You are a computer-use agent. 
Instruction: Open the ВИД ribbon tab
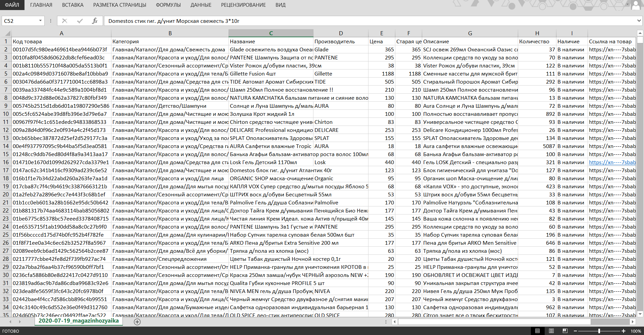click(281, 5)
